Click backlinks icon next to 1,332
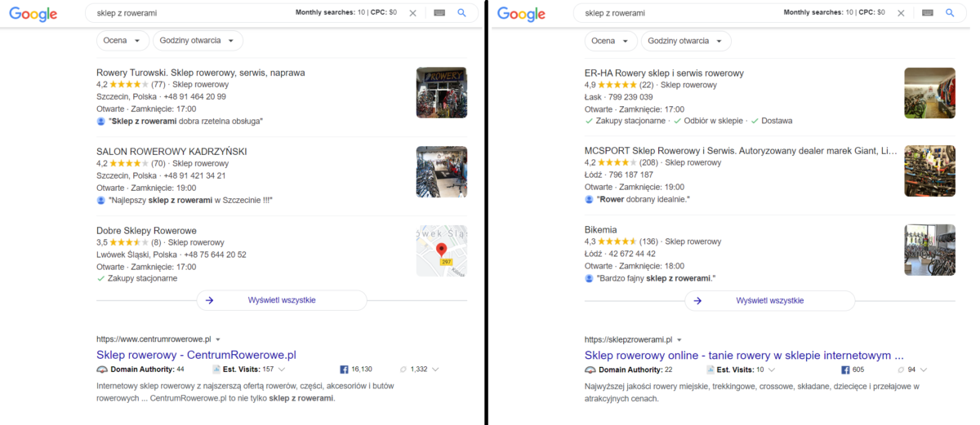The height and width of the screenshot is (425, 980). pyautogui.click(x=403, y=370)
